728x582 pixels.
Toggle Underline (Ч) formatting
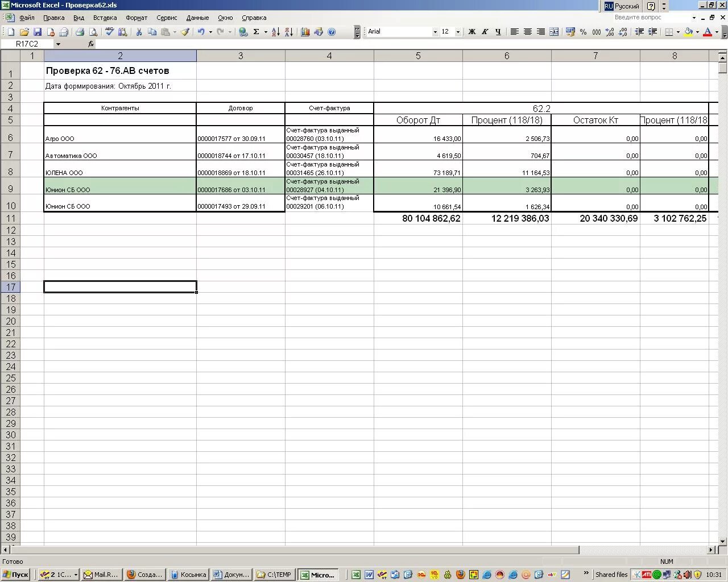pos(498,32)
